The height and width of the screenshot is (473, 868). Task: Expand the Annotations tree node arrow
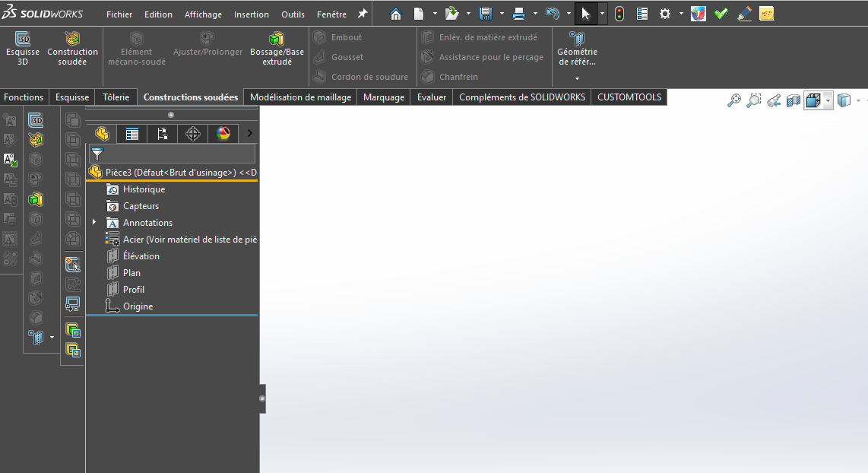coord(95,223)
